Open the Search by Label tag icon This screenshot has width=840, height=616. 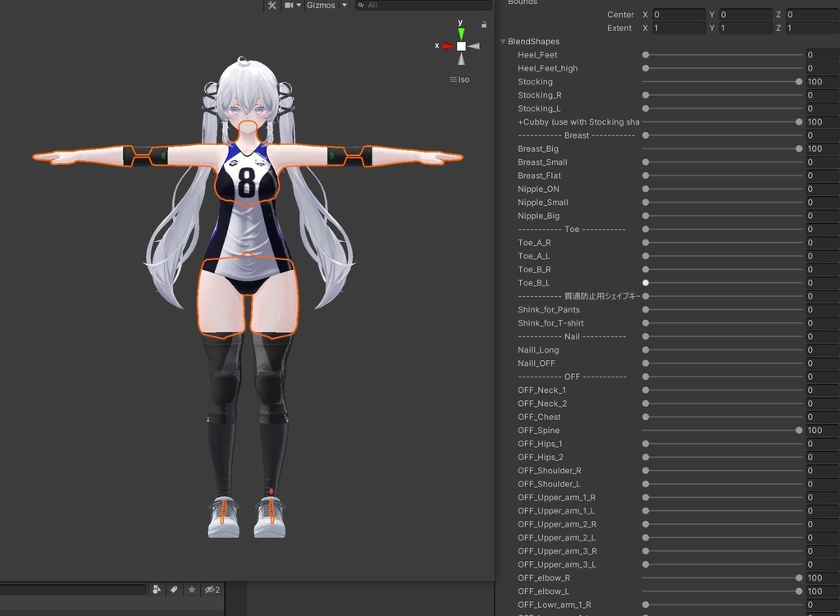click(x=174, y=590)
